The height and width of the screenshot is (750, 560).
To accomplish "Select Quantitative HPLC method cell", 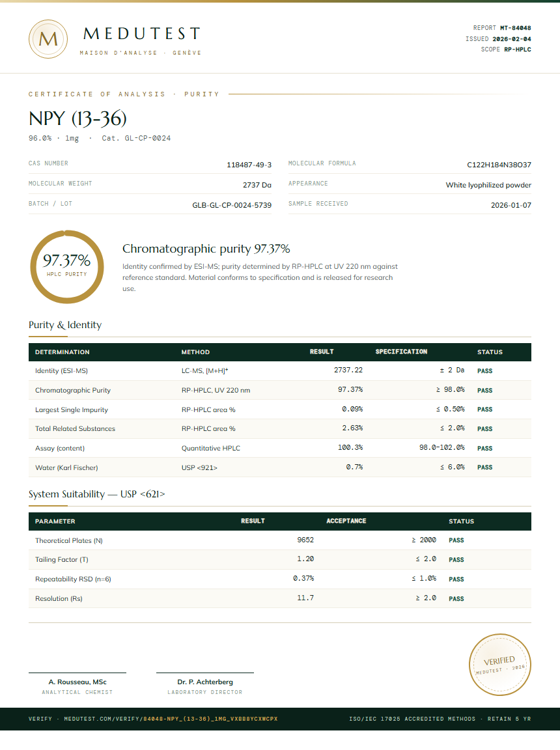I will [211, 448].
